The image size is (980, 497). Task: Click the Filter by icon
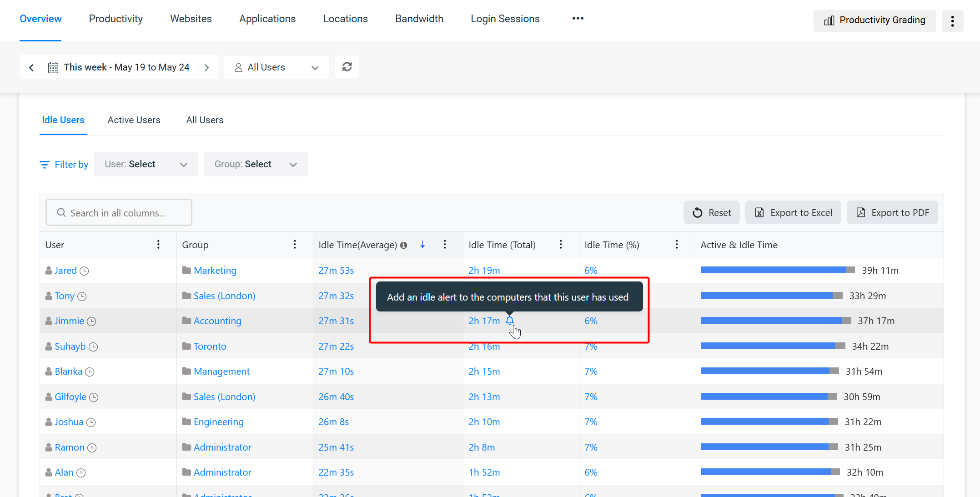click(x=45, y=165)
